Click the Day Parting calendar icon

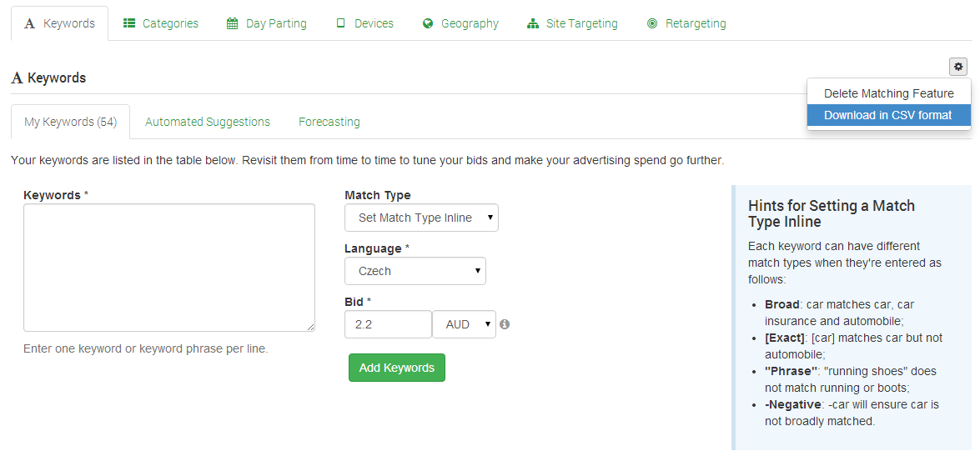[233, 23]
